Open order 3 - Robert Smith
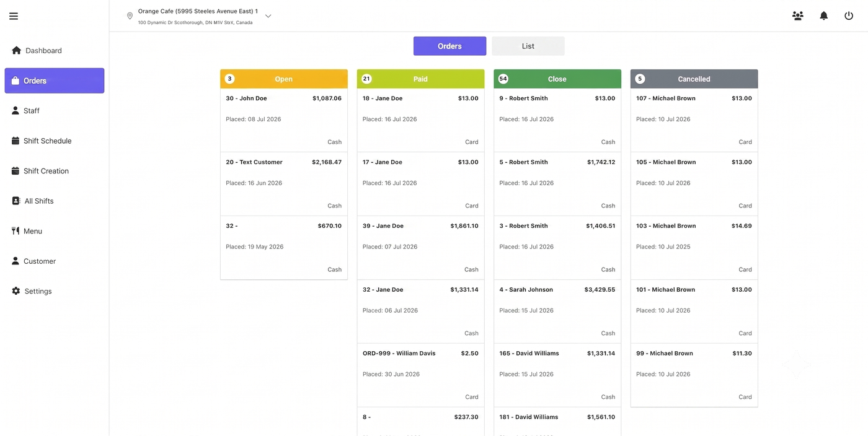Image resolution: width=868 pixels, height=436 pixels. (x=557, y=248)
